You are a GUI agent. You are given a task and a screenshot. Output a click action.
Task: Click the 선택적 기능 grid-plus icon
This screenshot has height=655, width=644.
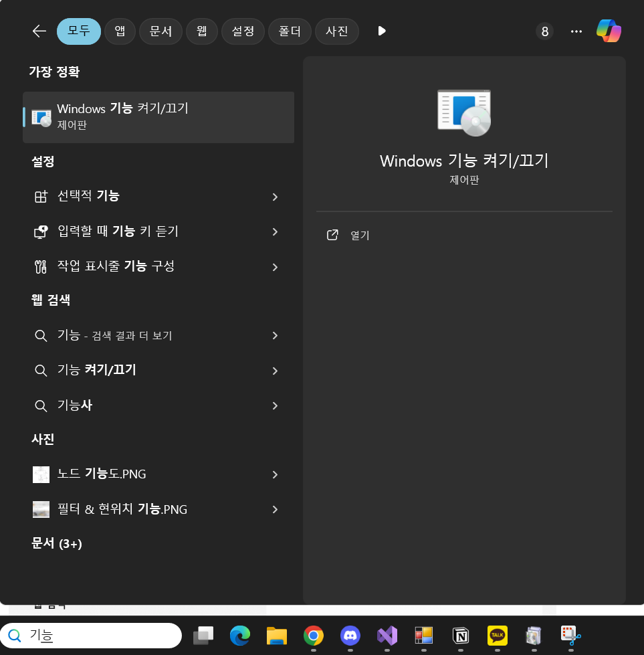41,196
